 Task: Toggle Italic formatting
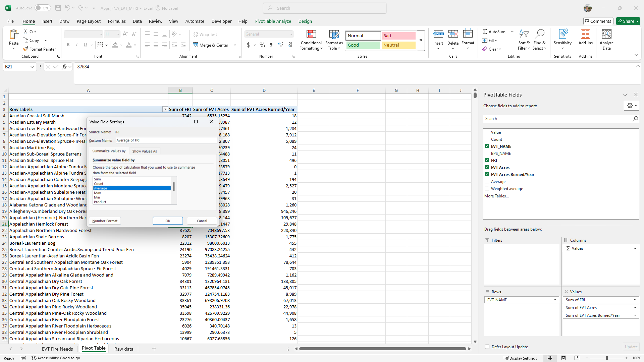pos(76,45)
